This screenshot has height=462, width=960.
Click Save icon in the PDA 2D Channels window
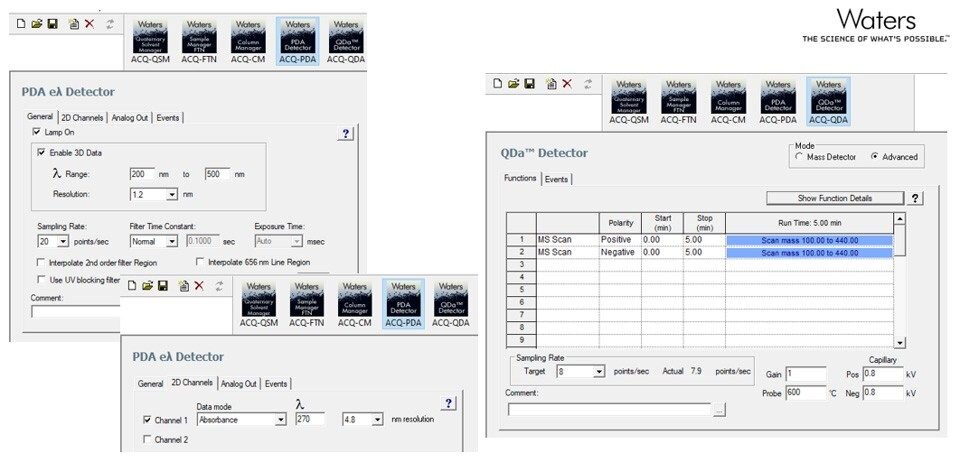[x=162, y=286]
